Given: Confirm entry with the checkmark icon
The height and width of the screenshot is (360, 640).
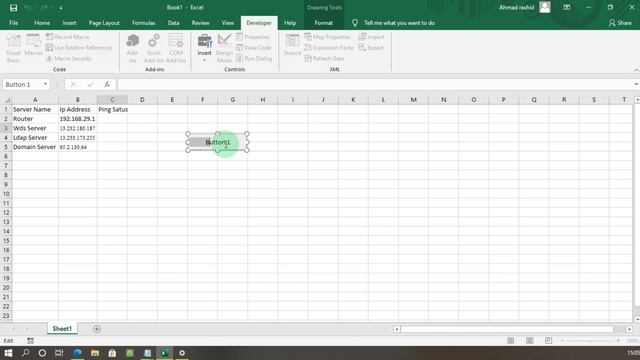Looking at the screenshot, I should 90,84.
